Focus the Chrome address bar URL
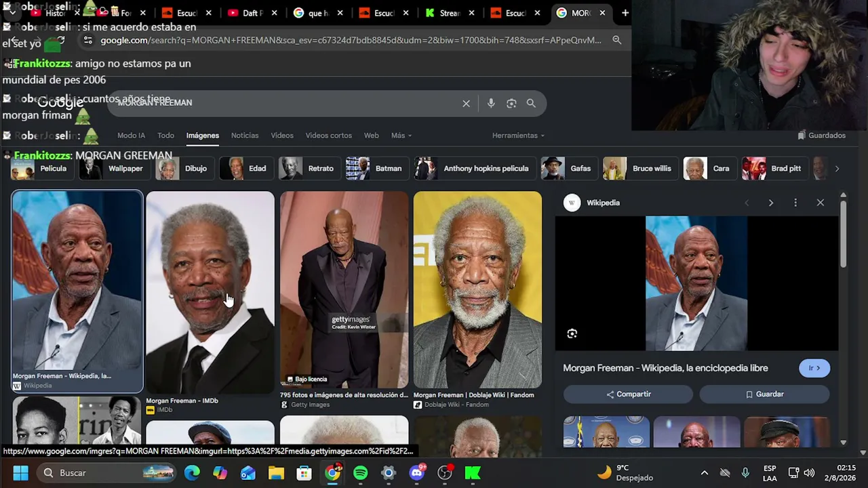868x488 pixels. click(351, 40)
